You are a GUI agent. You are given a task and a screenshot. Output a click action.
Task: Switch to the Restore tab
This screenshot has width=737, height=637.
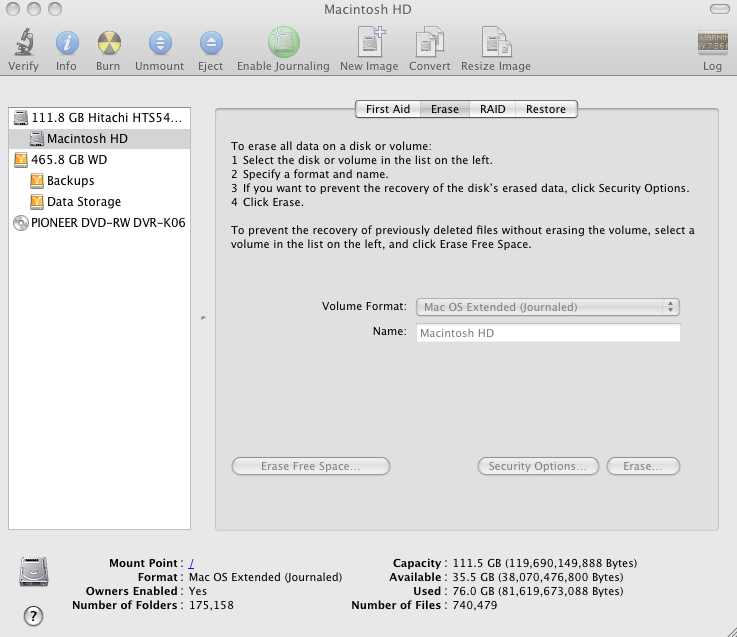point(546,109)
